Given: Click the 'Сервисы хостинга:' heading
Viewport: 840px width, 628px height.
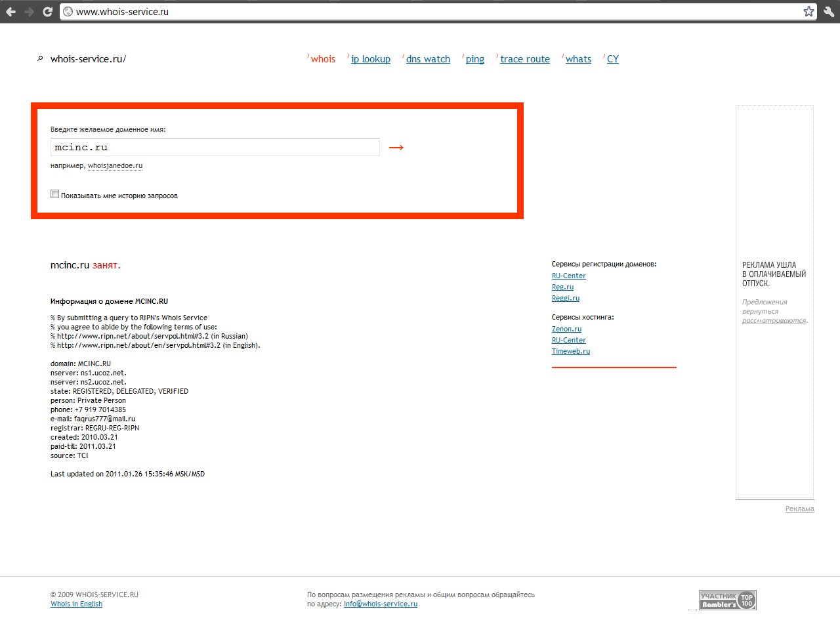Looking at the screenshot, I should point(583,318).
